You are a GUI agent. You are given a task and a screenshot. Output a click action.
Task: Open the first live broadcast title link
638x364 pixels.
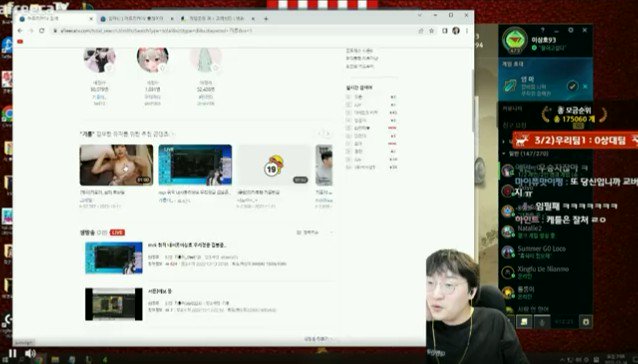187,245
